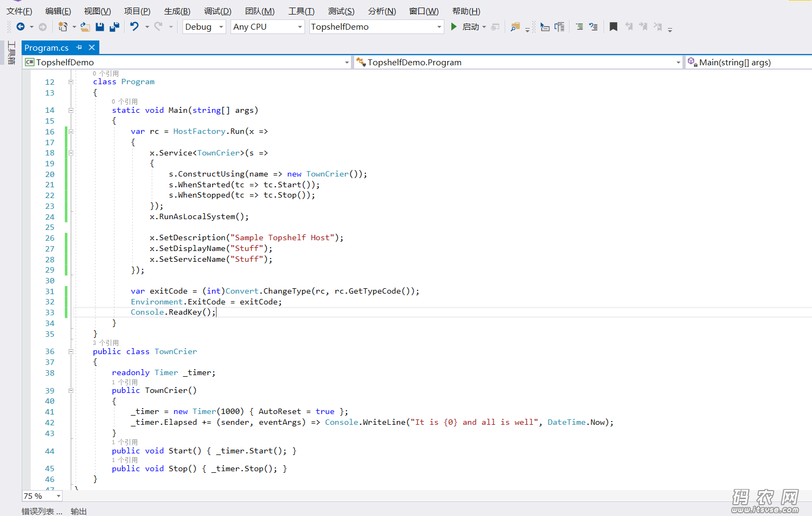
Task: Open the 调试(D) menu
Action: pos(218,11)
